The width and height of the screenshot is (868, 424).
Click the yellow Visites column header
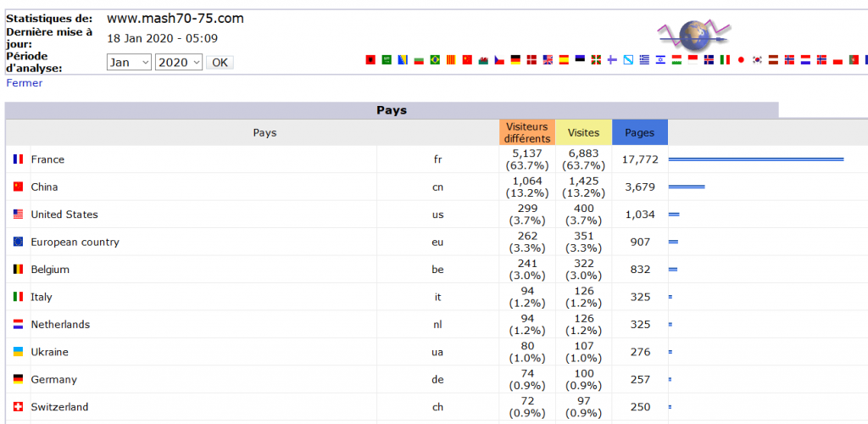click(x=583, y=133)
